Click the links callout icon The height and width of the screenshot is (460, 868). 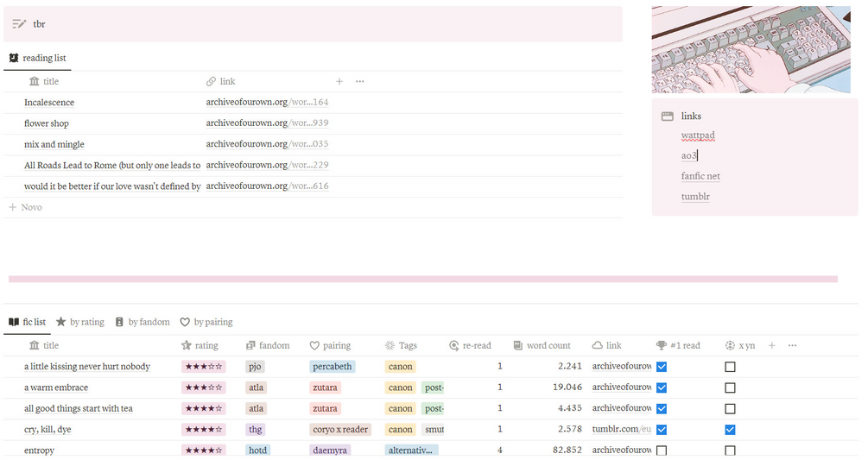668,117
